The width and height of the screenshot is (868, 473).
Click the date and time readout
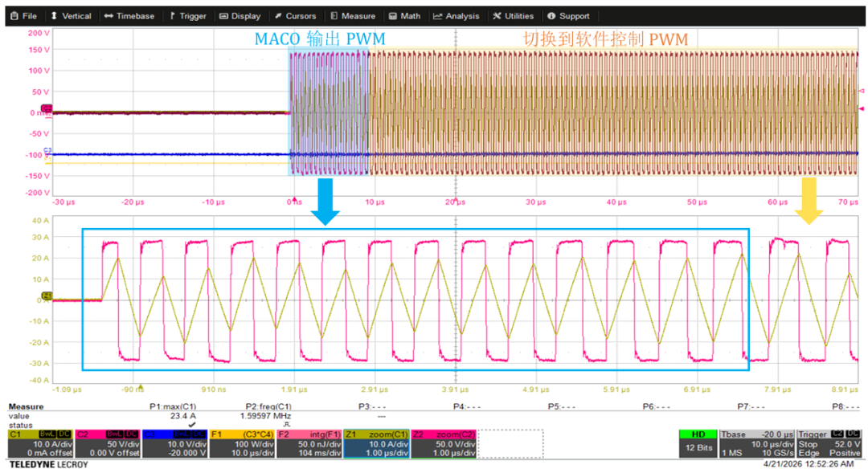click(809, 464)
